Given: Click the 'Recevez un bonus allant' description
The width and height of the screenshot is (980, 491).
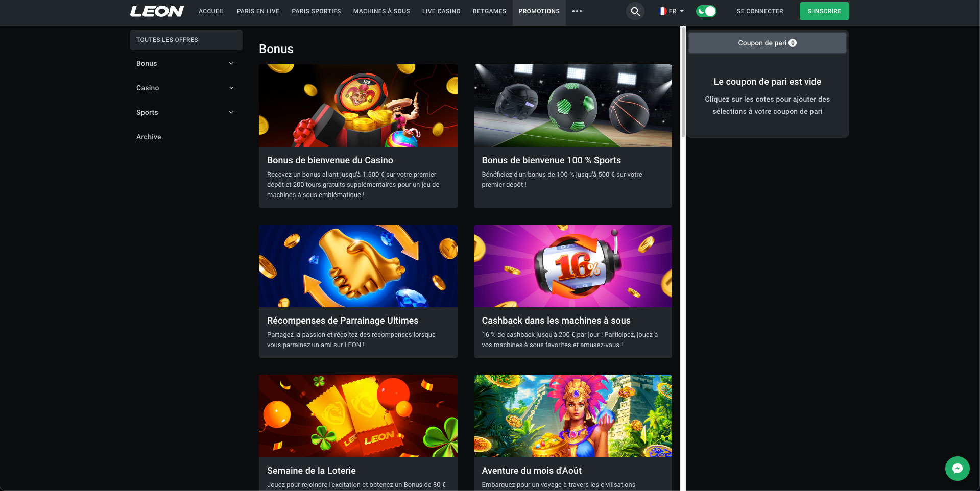Looking at the screenshot, I should click(353, 185).
